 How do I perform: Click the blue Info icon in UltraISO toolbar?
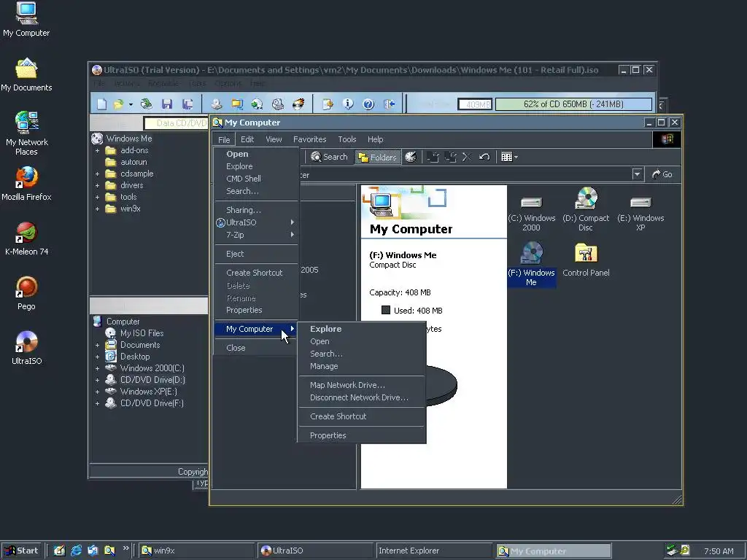click(x=348, y=104)
